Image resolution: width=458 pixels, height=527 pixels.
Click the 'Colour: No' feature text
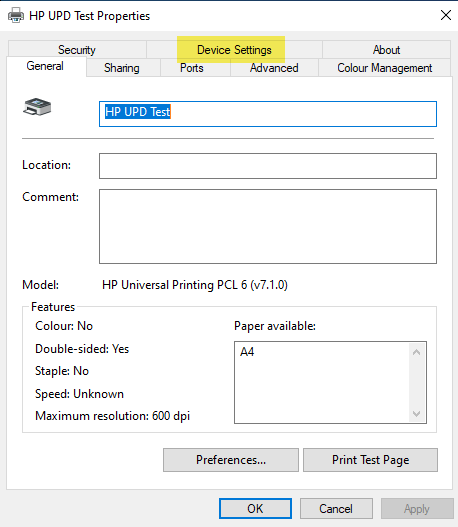coord(64,326)
